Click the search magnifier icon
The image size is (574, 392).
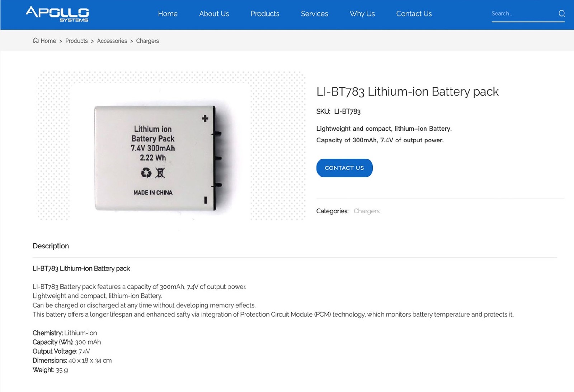[561, 14]
